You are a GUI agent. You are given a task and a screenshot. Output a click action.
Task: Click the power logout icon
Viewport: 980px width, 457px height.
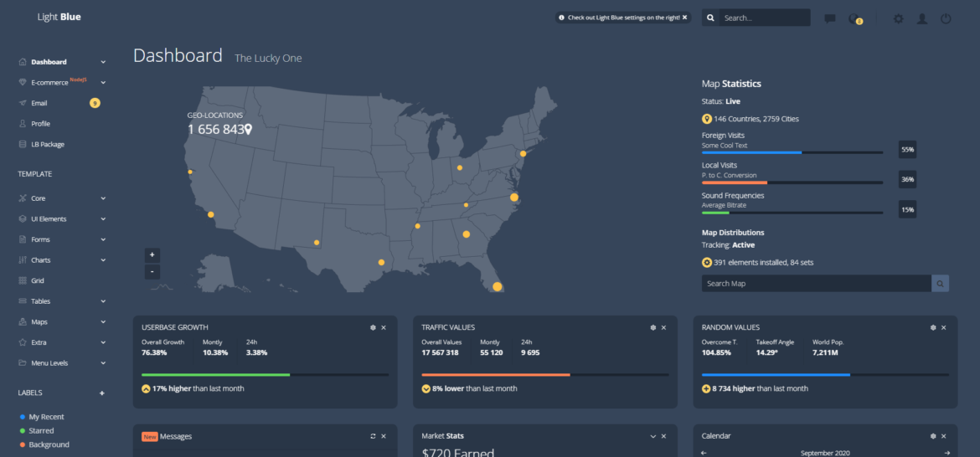coord(946,18)
